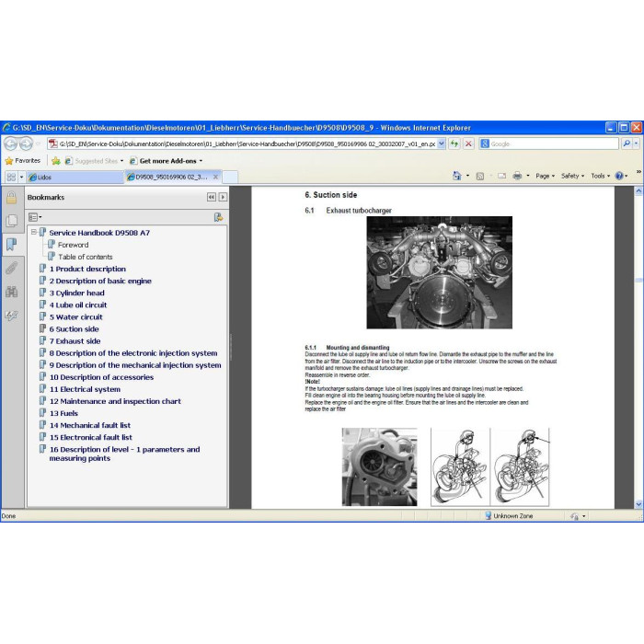Click the document scrollbar down arrow
644x644 pixels.
pyautogui.click(x=638, y=504)
